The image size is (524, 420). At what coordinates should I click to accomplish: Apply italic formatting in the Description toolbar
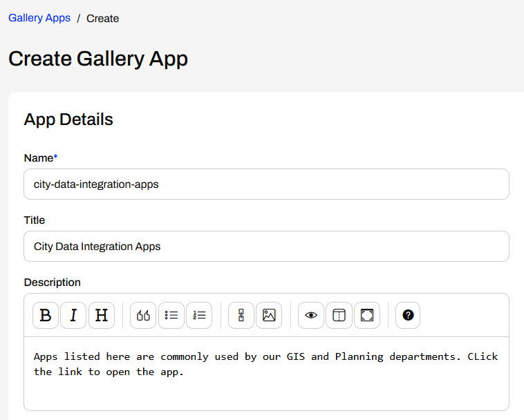(x=73, y=316)
